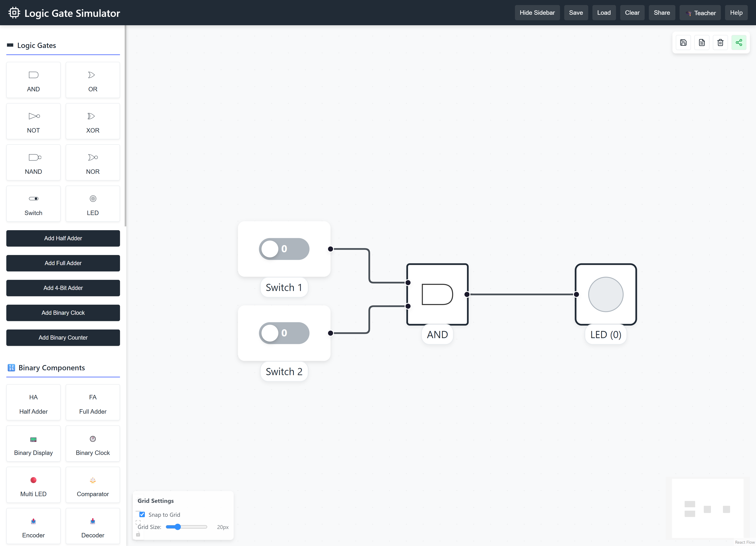Open Teacher mode from header
The height and width of the screenshot is (546, 756).
[700, 13]
